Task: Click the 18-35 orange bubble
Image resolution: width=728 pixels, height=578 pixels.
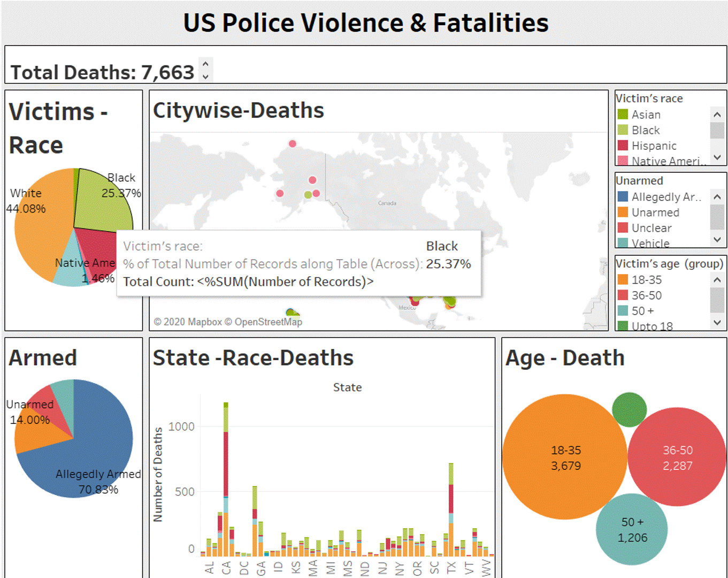Action: [565, 458]
